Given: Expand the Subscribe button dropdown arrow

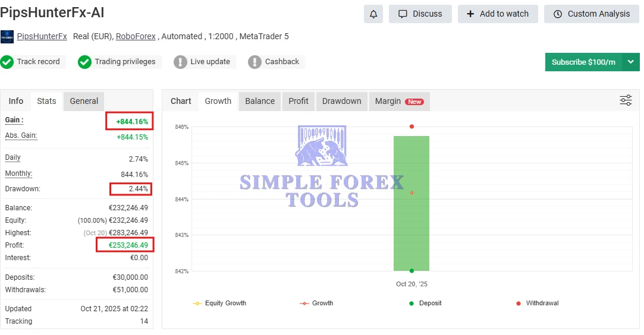Looking at the screenshot, I should coord(631,62).
